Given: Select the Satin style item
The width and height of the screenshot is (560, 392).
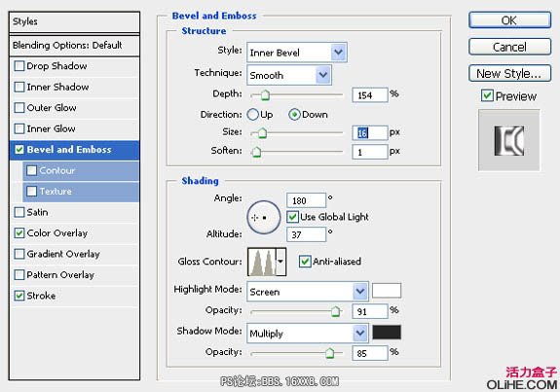Looking at the screenshot, I should coord(74,212).
